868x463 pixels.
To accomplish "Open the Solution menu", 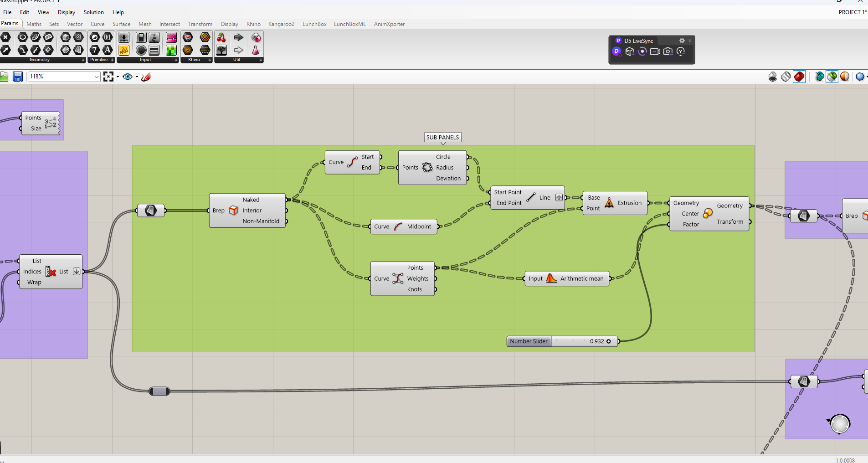I will (93, 12).
